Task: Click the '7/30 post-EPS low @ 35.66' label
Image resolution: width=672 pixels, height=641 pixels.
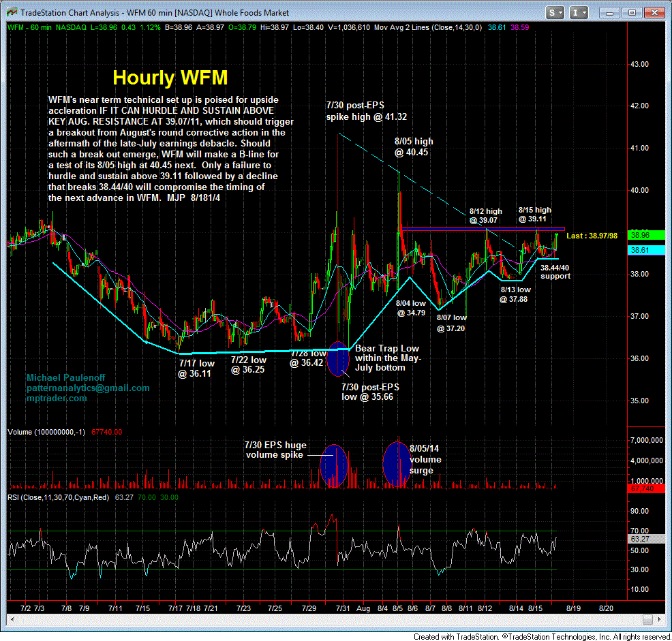Action: pyautogui.click(x=370, y=392)
